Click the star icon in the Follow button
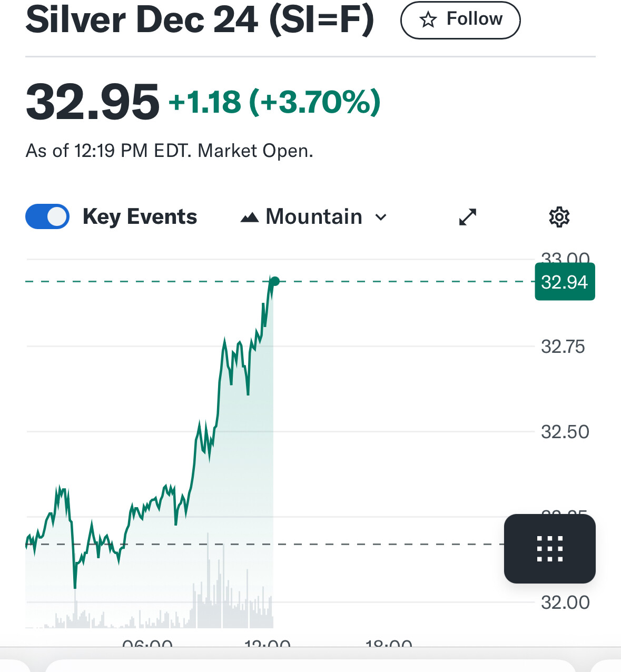 click(x=428, y=20)
